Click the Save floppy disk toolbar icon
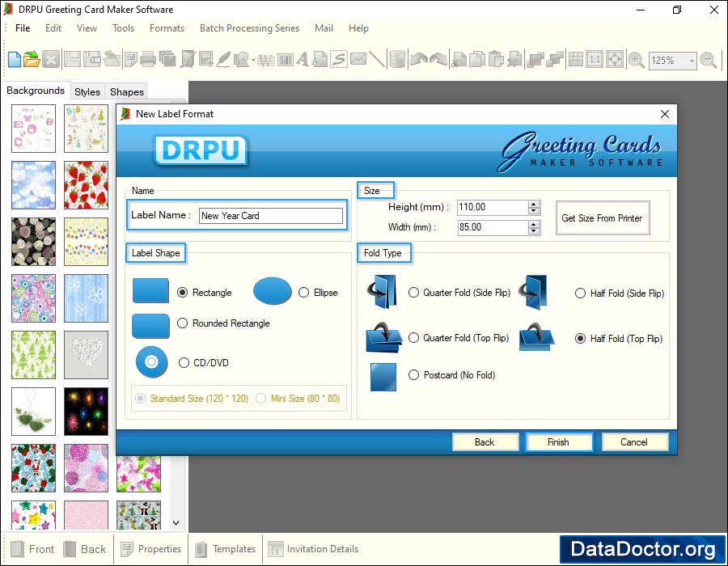 (x=72, y=60)
